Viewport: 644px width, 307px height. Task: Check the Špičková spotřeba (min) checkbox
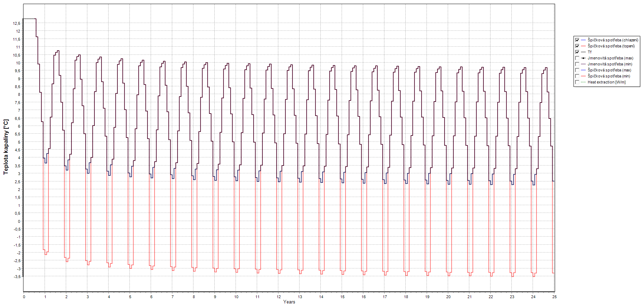pyautogui.click(x=577, y=76)
